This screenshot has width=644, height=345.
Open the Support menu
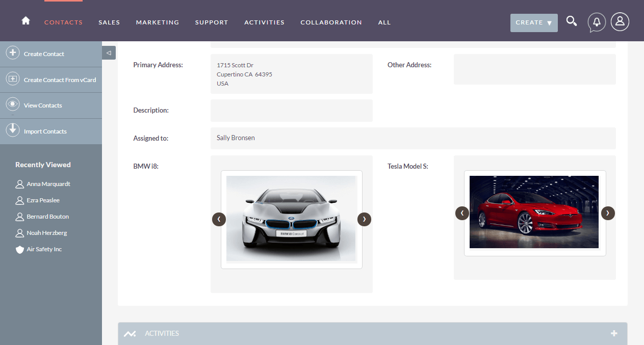tap(212, 22)
